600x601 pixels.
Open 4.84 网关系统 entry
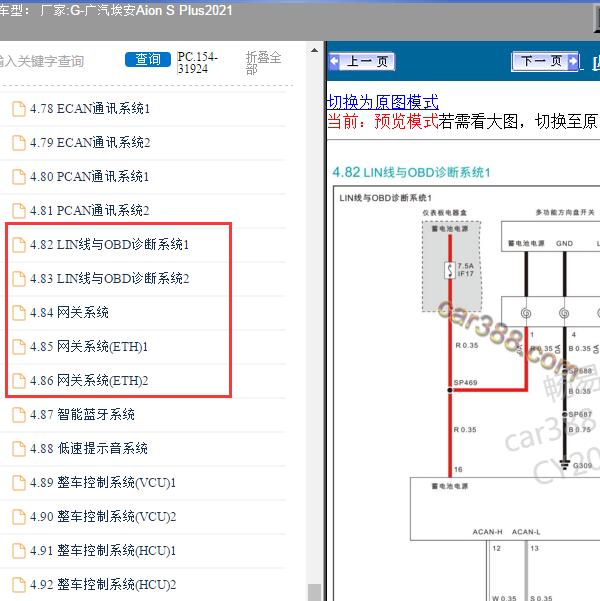pyautogui.click(x=69, y=312)
